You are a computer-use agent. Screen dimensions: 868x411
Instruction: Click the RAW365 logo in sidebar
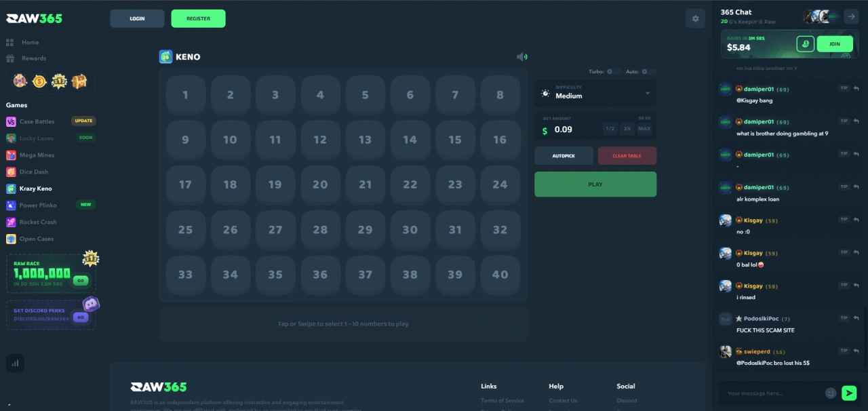click(34, 18)
